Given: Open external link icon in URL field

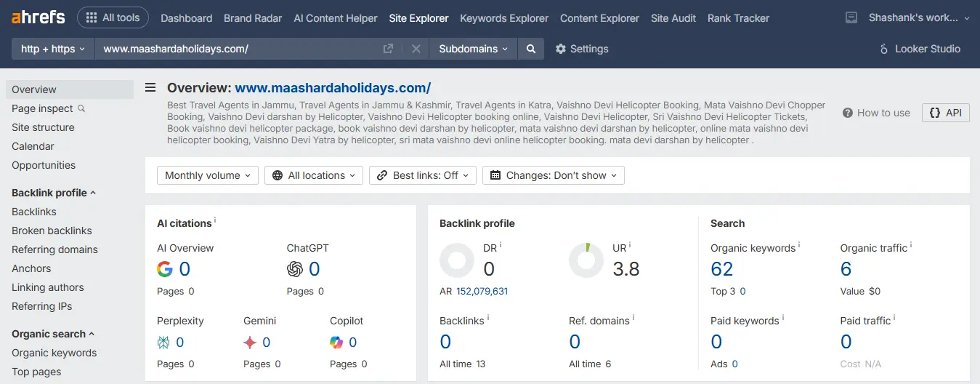Looking at the screenshot, I should [x=389, y=49].
